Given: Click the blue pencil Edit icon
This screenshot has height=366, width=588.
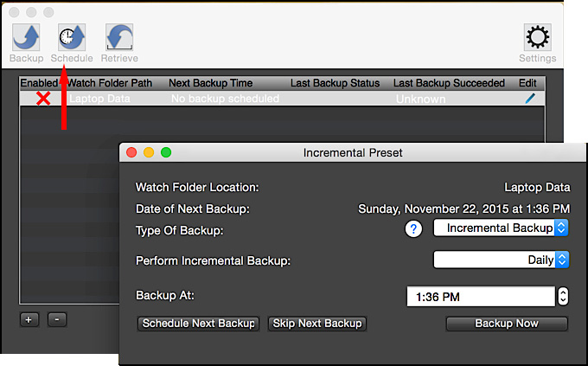Looking at the screenshot, I should 530,99.
